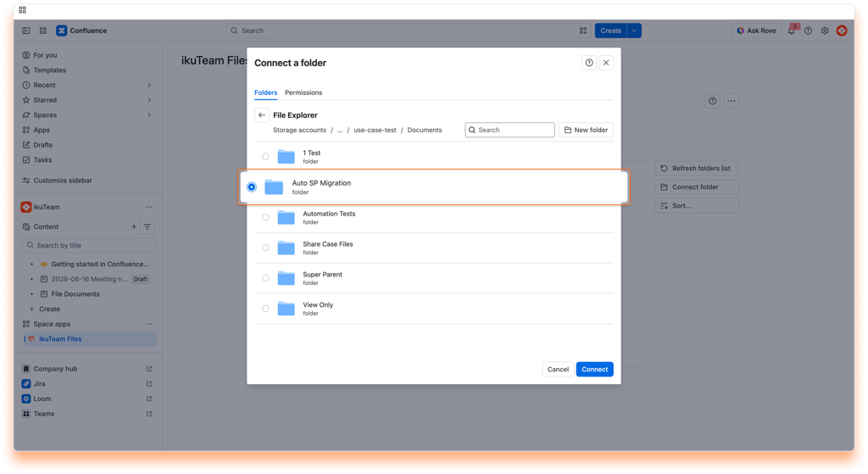
Task: Expand the Spaces sidebar chevron
Action: 149,115
